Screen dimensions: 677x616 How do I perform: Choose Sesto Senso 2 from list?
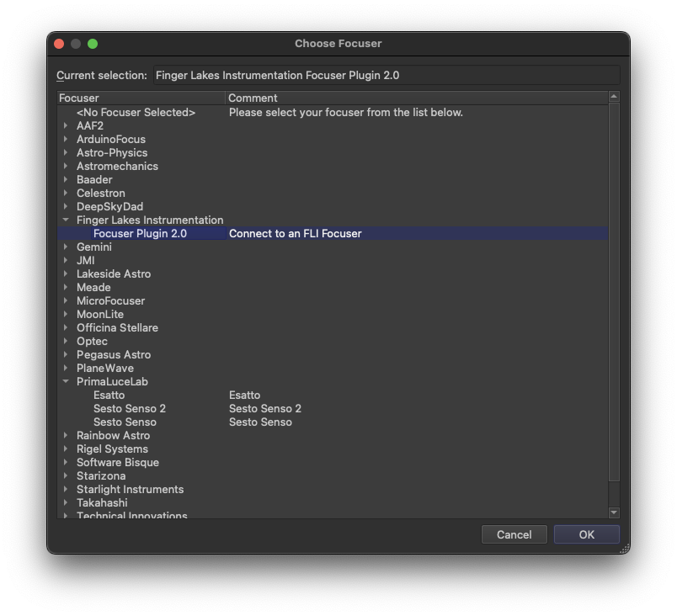pos(129,409)
